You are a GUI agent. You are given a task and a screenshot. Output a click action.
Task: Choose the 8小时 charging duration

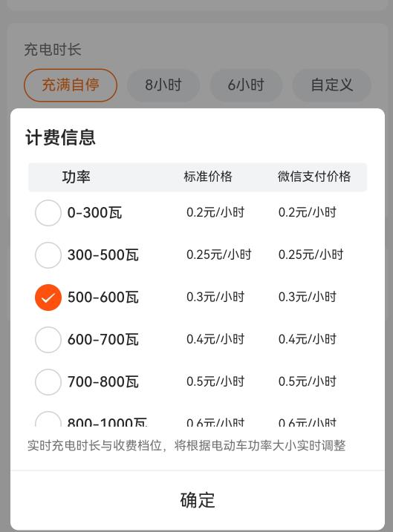[x=163, y=85]
